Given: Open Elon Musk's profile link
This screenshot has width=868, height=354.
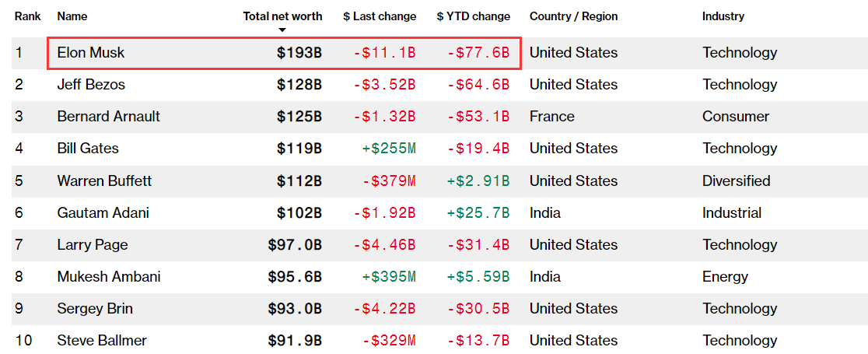Looking at the screenshot, I should (x=91, y=53).
